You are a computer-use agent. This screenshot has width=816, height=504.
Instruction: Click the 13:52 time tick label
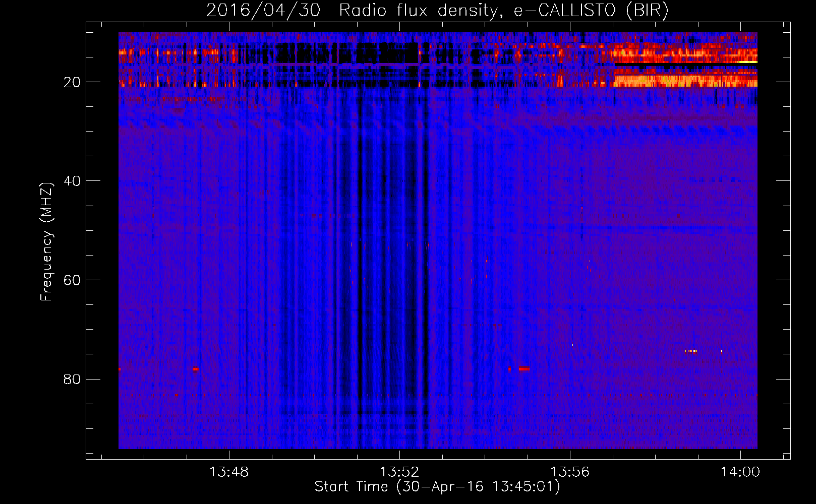(399, 472)
